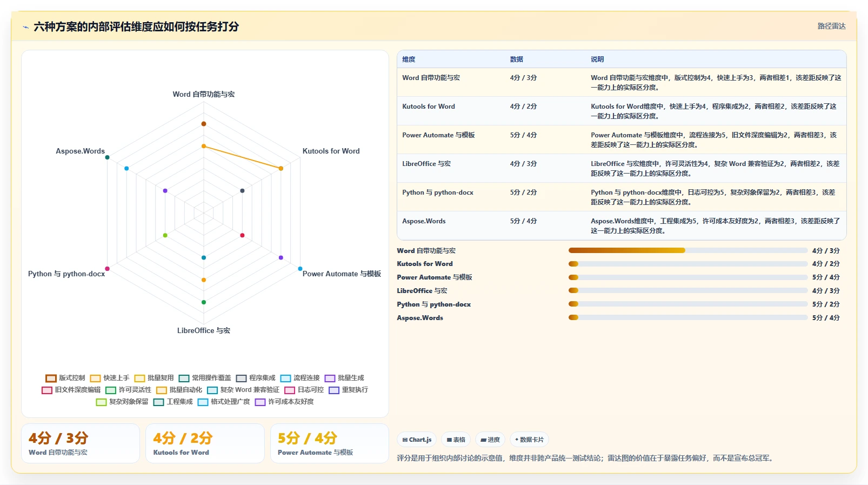868x485 pixels.
Task: Click the green radar point above LibreOffice label
Action: 204,302
